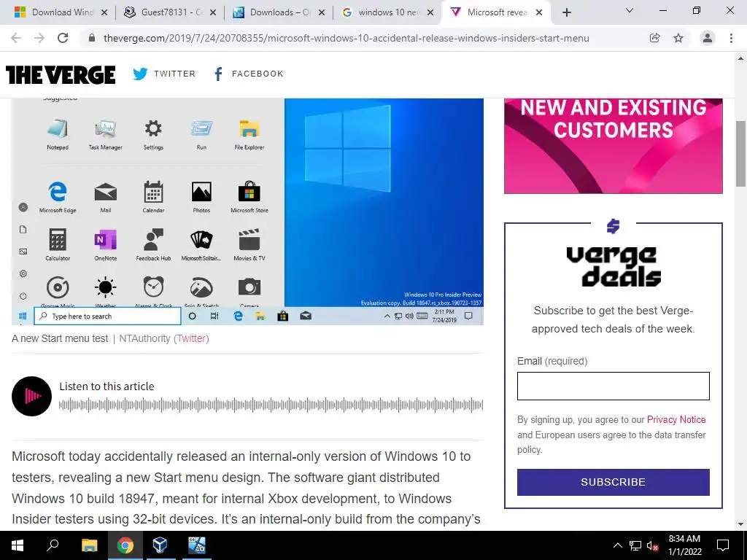Close the Download Windows tab

pos(105,12)
